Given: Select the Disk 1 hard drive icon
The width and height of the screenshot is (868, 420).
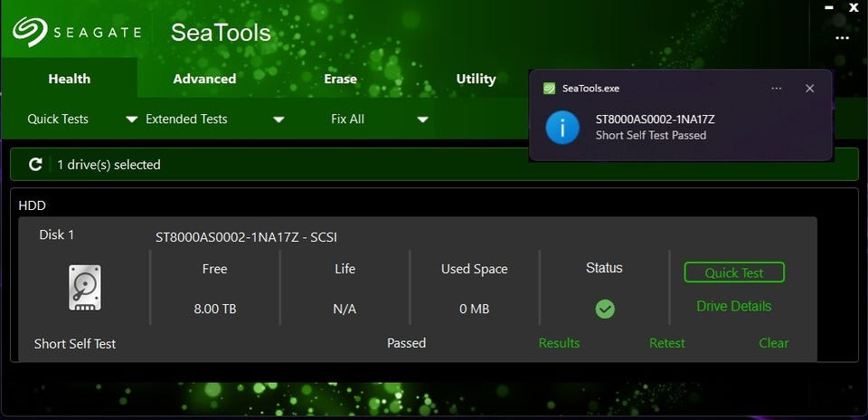Looking at the screenshot, I should [x=85, y=288].
